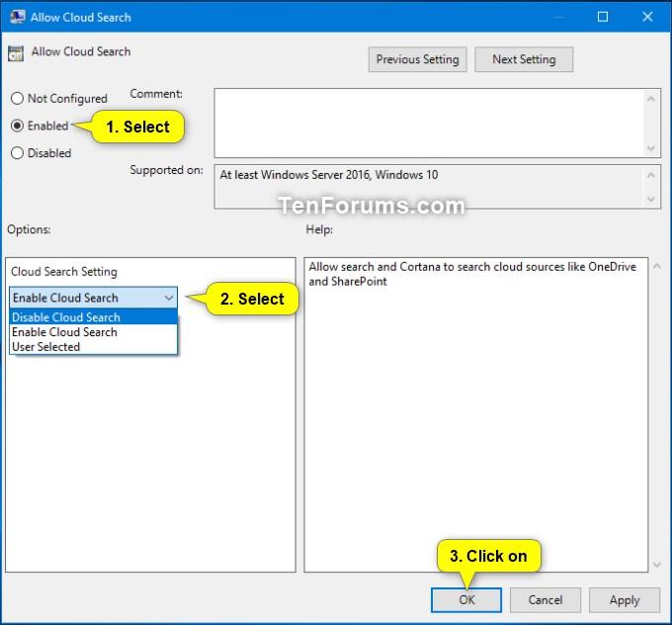Click the help text about OneDrive and SharePoint
Viewport: 672px width, 625px height.
tap(472, 274)
